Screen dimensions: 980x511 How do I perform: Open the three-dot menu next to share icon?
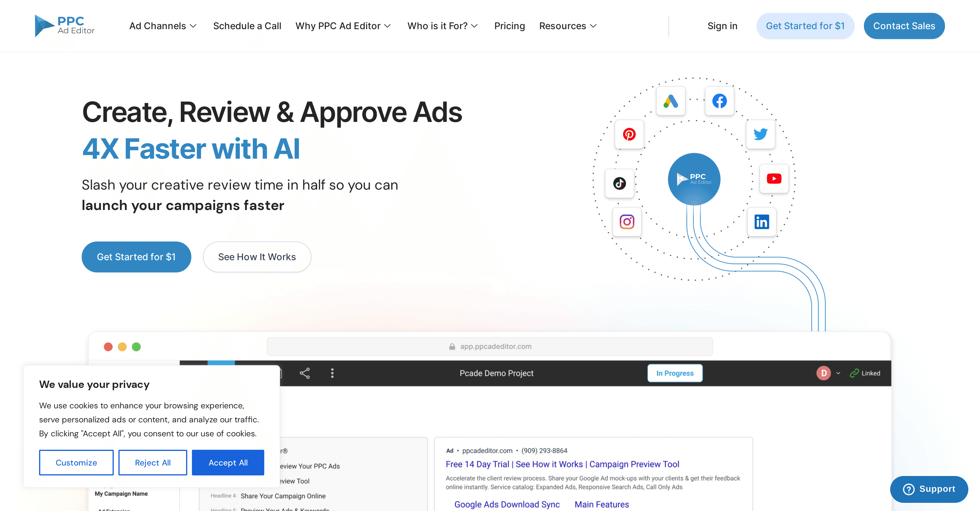click(332, 373)
